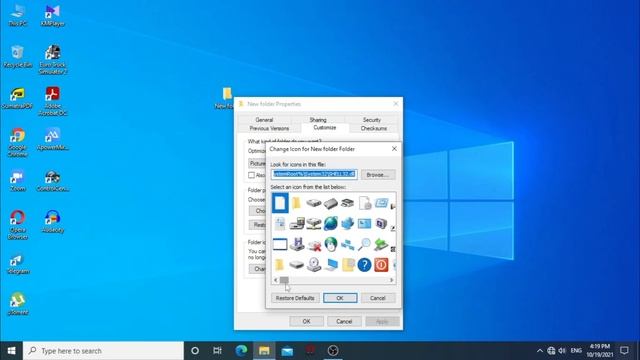Select the blank document icon in the list
Image resolution: width=640 pixels, height=360 pixels.
tap(280, 203)
